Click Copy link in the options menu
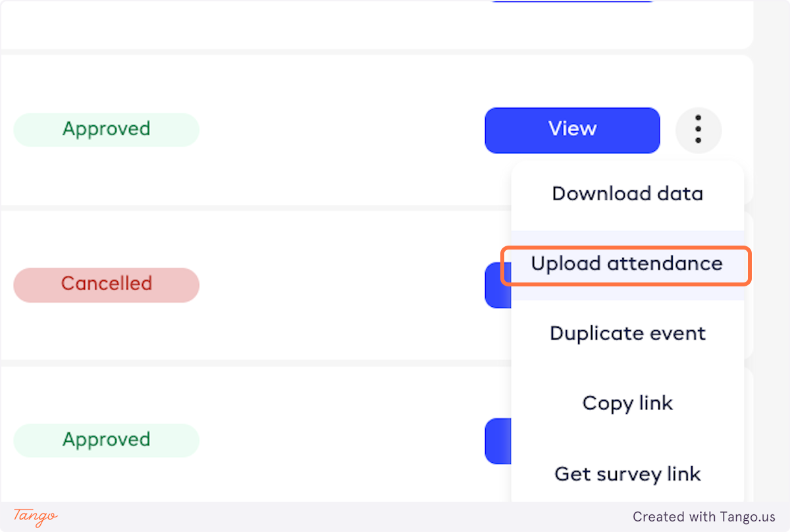The width and height of the screenshot is (790, 532). (x=627, y=403)
